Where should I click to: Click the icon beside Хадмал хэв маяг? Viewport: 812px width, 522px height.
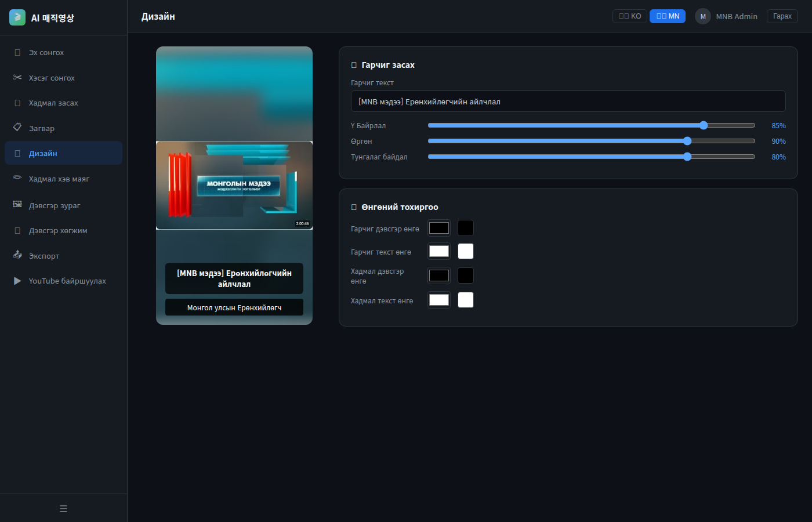(17, 178)
